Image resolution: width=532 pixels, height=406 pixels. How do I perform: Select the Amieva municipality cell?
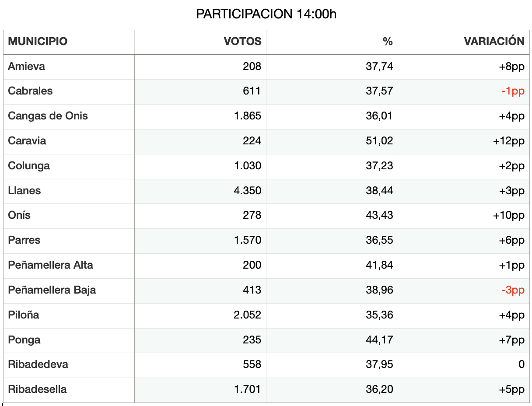(x=69, y=67)
